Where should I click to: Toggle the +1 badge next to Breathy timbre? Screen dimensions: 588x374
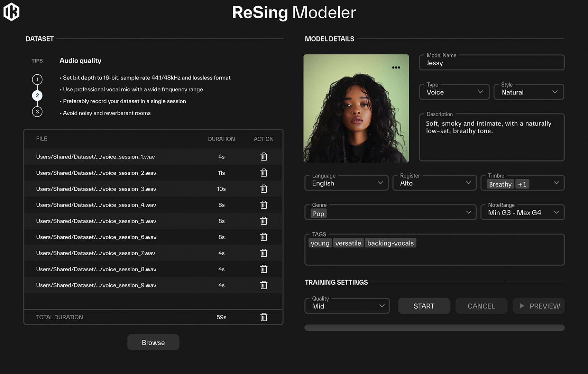522,184
